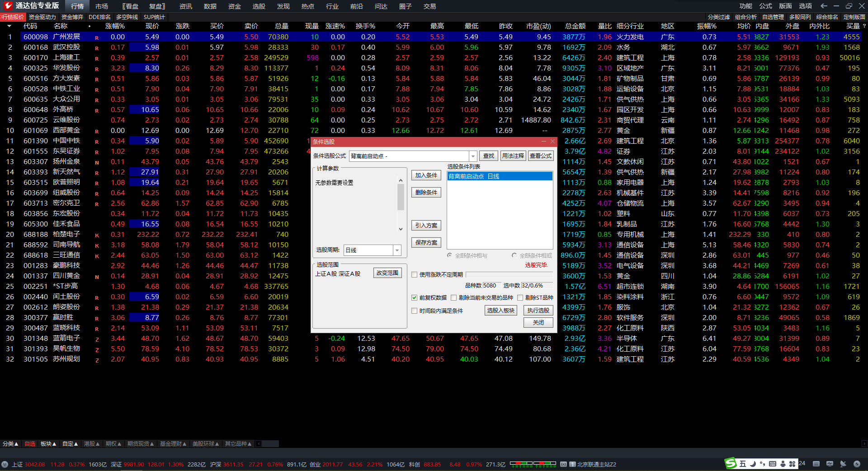This screenshot has width=868, height=471.
Task: Click the search magnifier icon at bottom left
Action: 5,464
